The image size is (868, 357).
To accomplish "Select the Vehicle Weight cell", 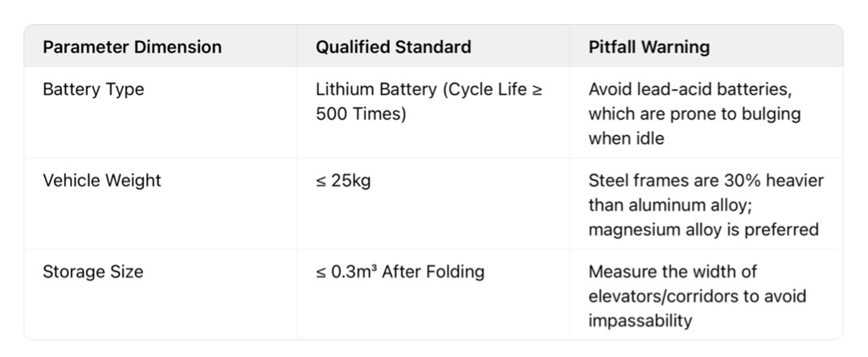I will [102, 181].
